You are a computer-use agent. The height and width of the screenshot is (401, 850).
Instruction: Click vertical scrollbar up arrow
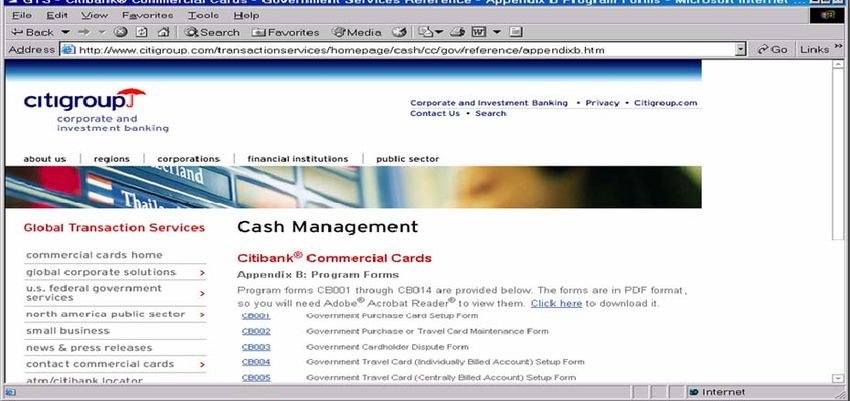click(838, 66)
